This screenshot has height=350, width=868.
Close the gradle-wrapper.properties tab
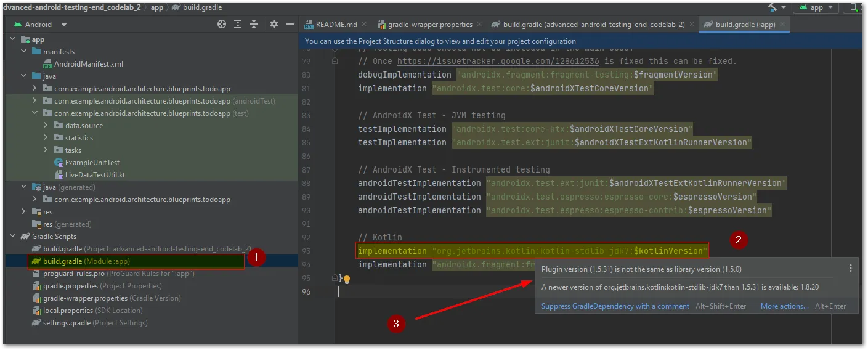[x=479, y=25]
